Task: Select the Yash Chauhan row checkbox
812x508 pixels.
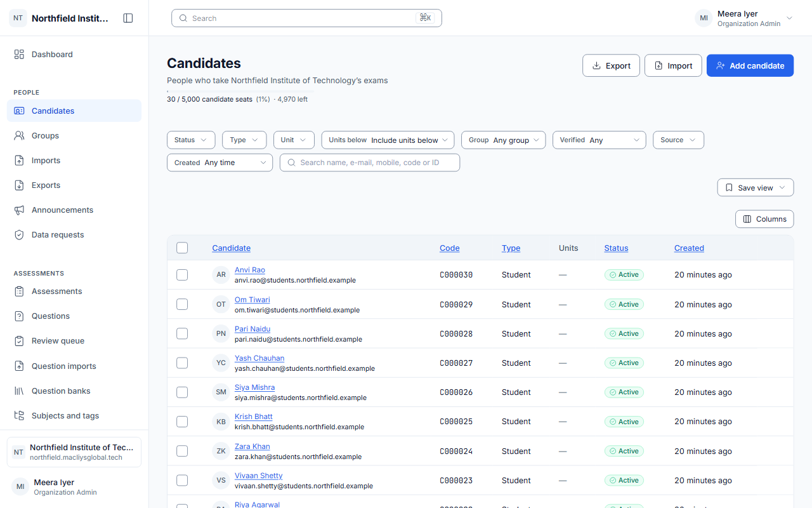Action: coord(182,363)
